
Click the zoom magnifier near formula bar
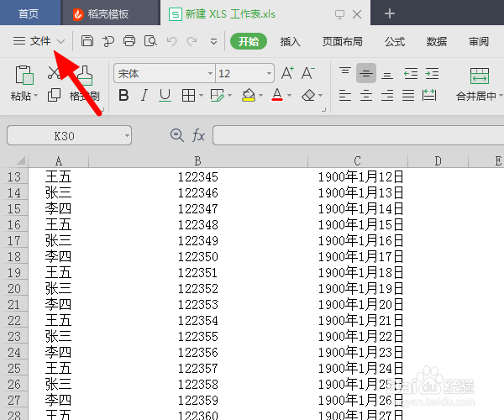tap(176, 135)
